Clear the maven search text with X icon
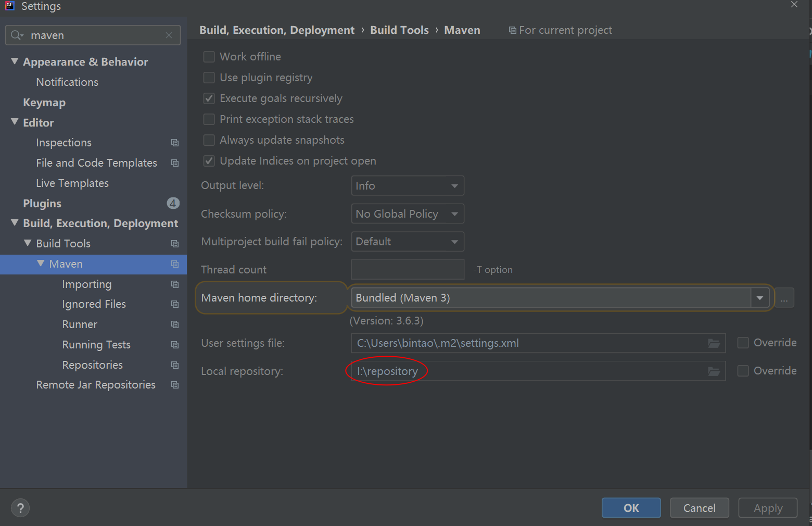 point(169,35)
